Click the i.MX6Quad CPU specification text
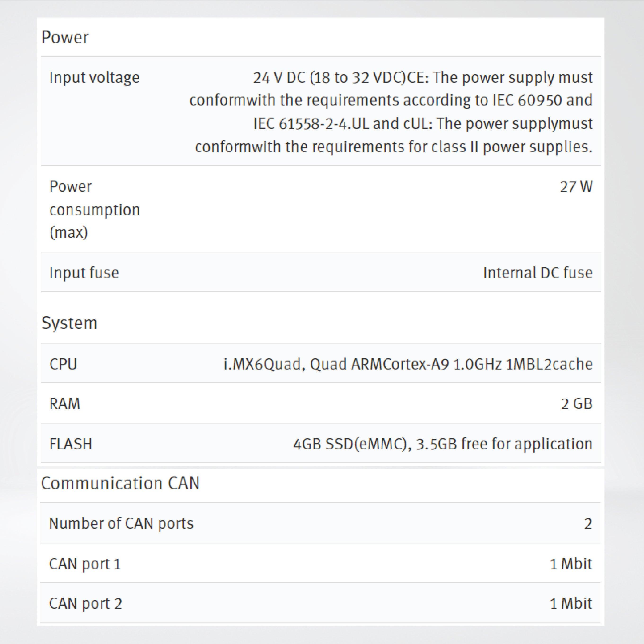The height and width of the screenshot is (644, 644). pos(408,364)
